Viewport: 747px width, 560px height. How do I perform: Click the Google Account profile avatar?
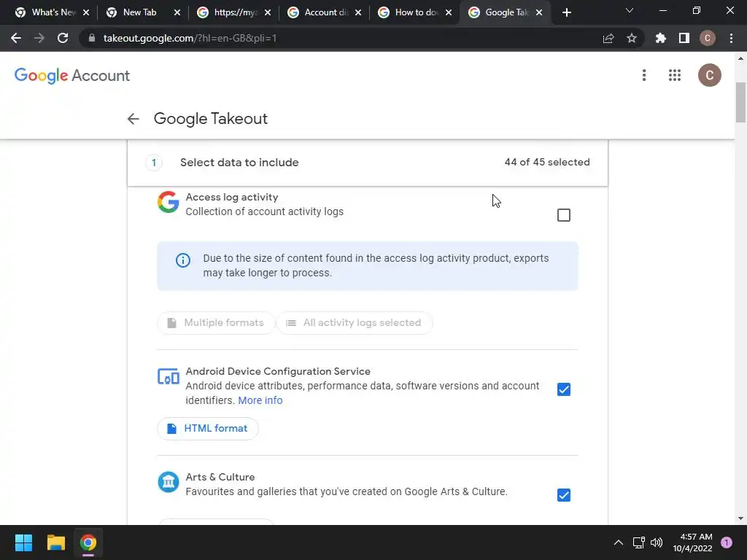point(709,75)
